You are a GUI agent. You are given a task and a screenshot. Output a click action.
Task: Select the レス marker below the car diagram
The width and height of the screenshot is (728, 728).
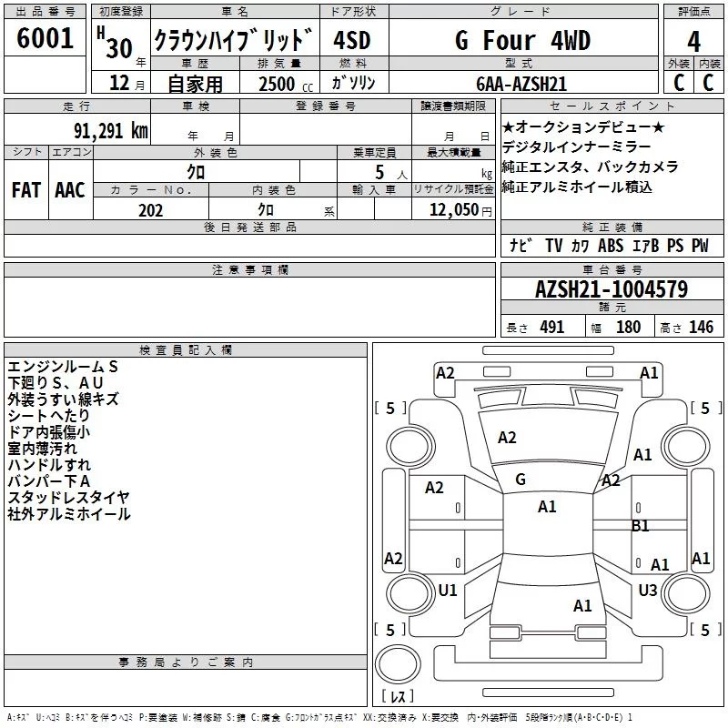pos(397,696)
